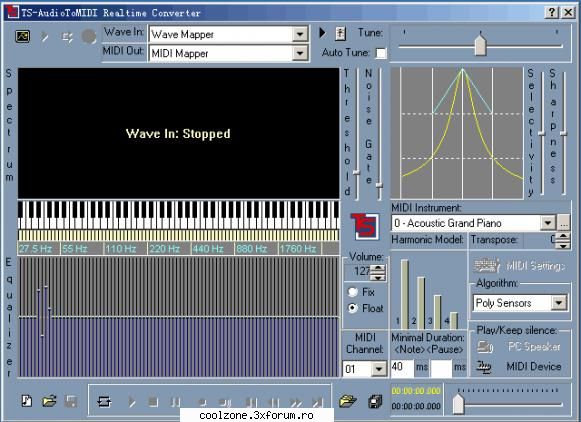Click the playback position slider handle at bottom right
Screen dimensions: 581x422
coord(458,404)
